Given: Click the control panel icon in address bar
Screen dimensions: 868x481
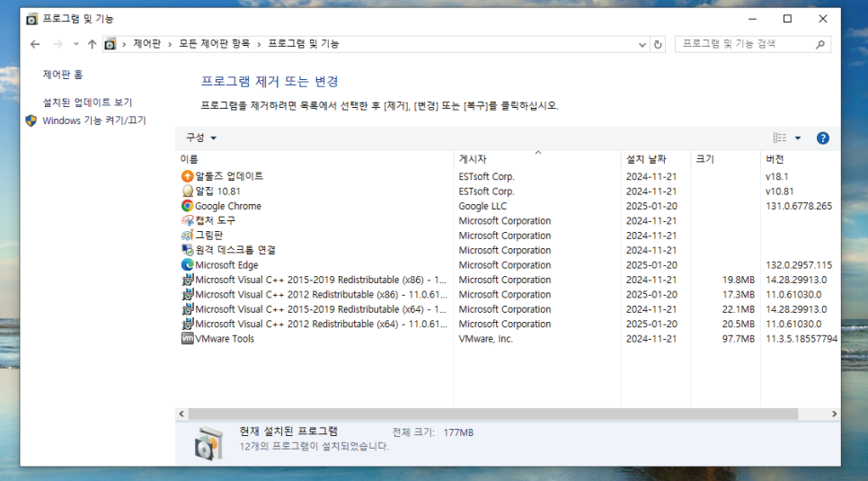Looking at the screenshot, I should coord(111,44).
